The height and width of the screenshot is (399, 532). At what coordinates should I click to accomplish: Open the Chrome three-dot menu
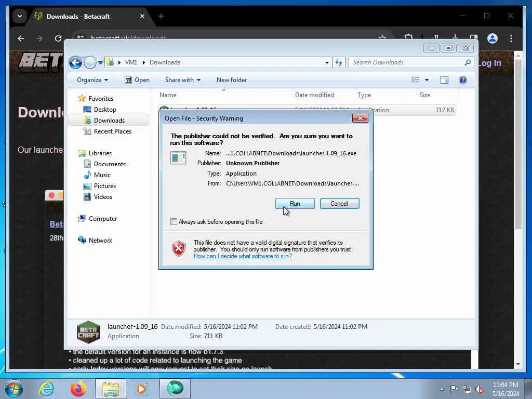tap(511, 38)
